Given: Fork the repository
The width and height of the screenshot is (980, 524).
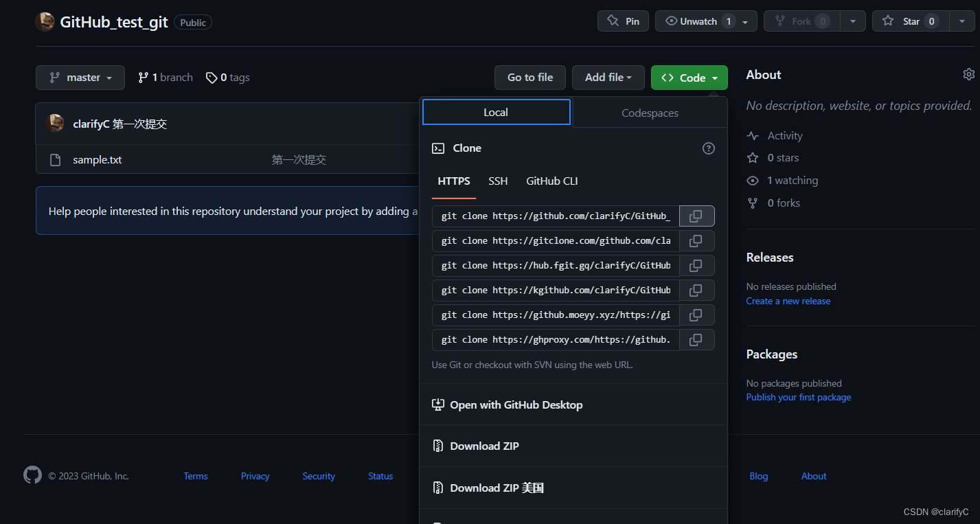Looking at the screenshot, I should [802, 21].
